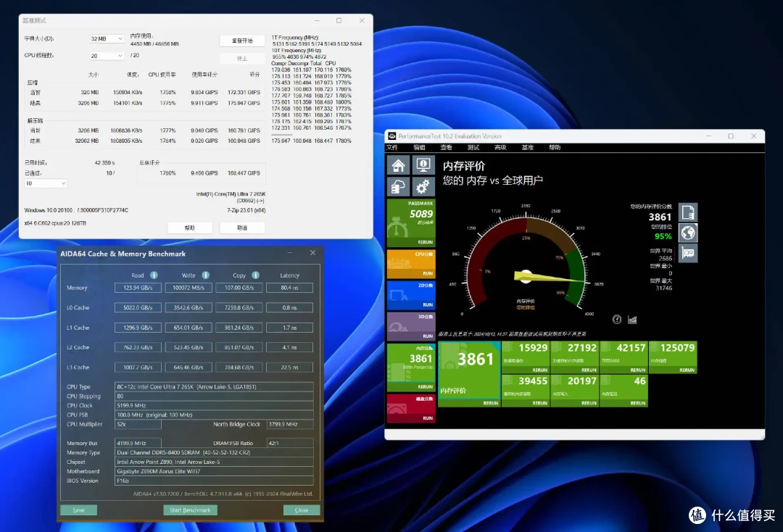Click the 168.447 GIPS overall rating value
The width and height of the screenshot is (783, 532).
click(x=244, y=173)
